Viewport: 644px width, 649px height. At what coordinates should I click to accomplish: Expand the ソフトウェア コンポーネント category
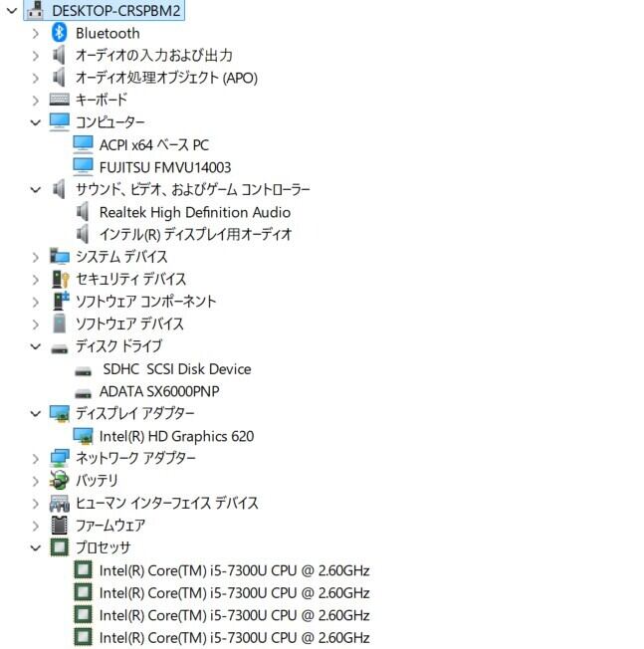tap(36, 302)
